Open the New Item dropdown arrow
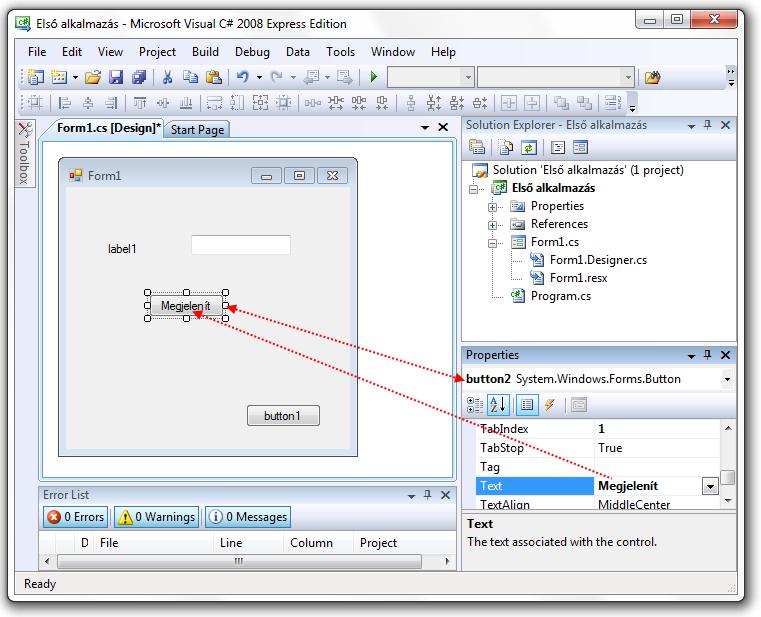The image size is (761, 617). pyautogui.click(x=75, y=77)
